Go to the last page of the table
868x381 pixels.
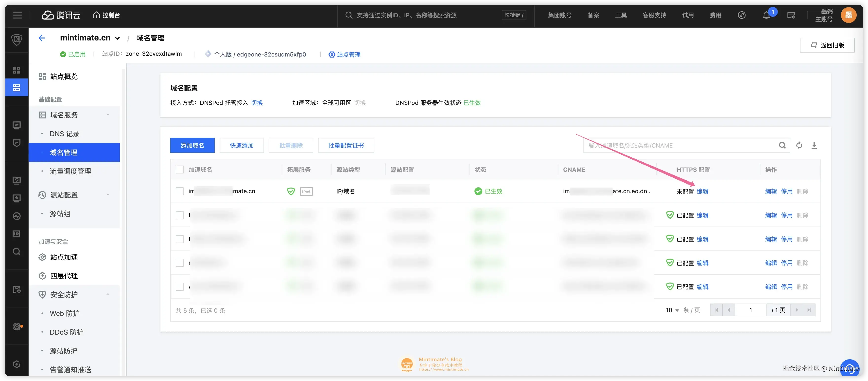point(809,310)
